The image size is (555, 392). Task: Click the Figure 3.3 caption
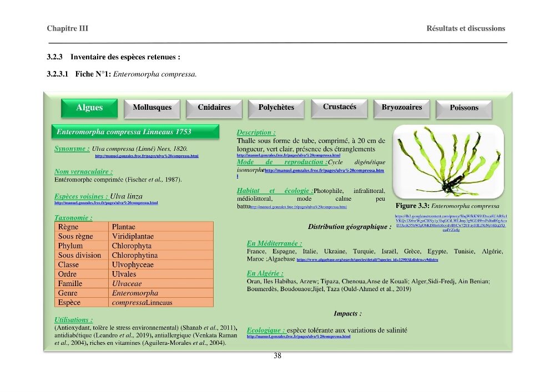(447, 206)
